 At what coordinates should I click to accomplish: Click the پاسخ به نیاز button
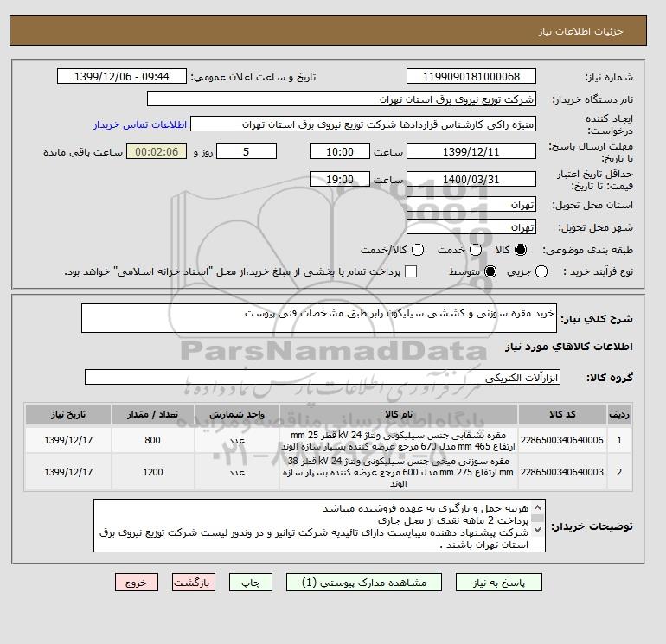click(499, 583)
